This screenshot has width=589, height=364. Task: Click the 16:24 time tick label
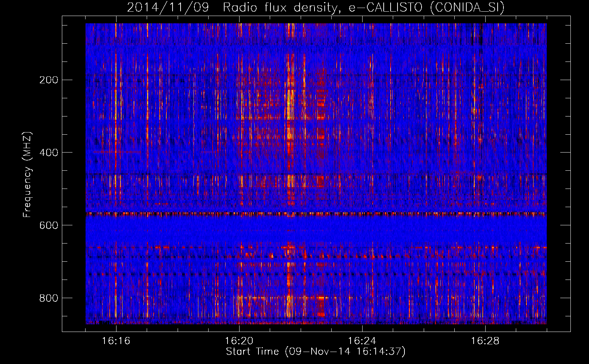pyautogui.click(x=362, y=341)
